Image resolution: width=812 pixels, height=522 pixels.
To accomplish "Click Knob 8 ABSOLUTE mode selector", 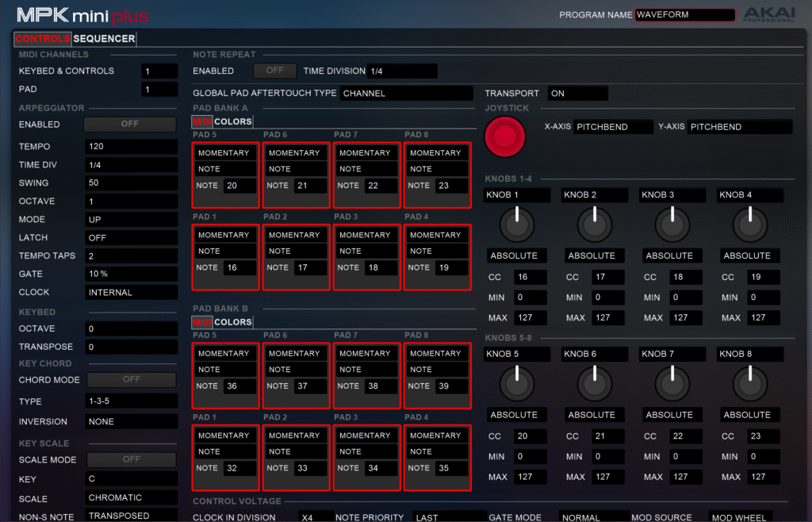I will tap(750, 415).
